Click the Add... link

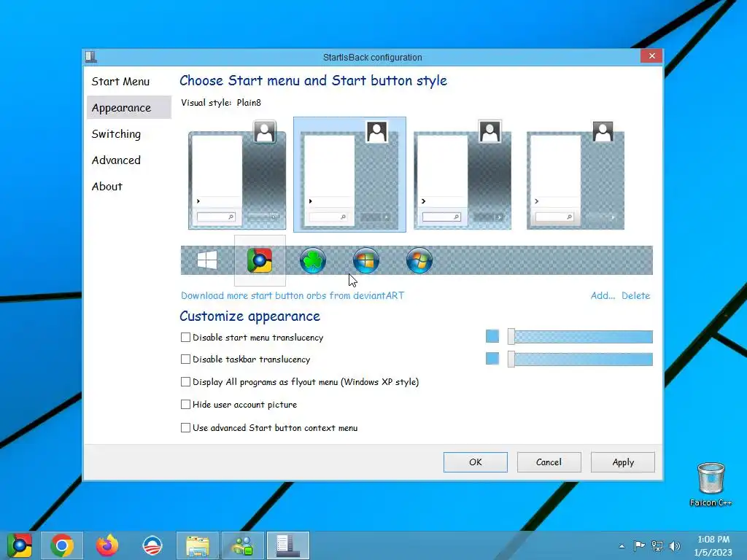tap(603, 295)
